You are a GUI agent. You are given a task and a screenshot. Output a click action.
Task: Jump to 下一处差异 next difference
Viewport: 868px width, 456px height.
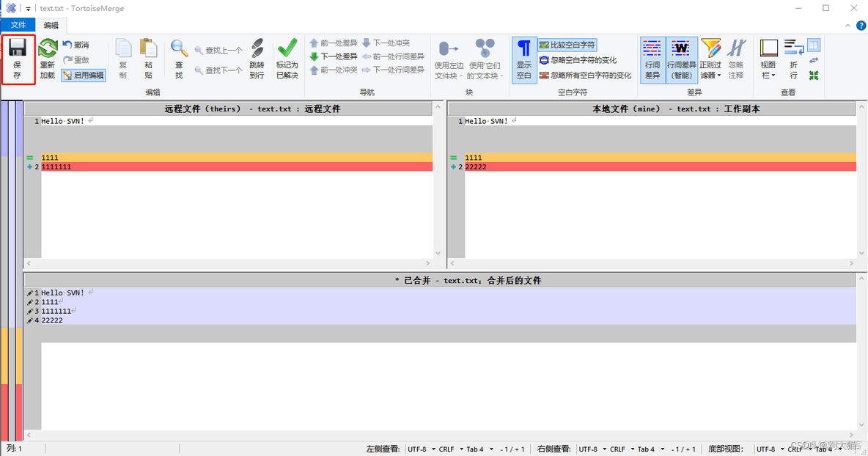pos(334,56)
